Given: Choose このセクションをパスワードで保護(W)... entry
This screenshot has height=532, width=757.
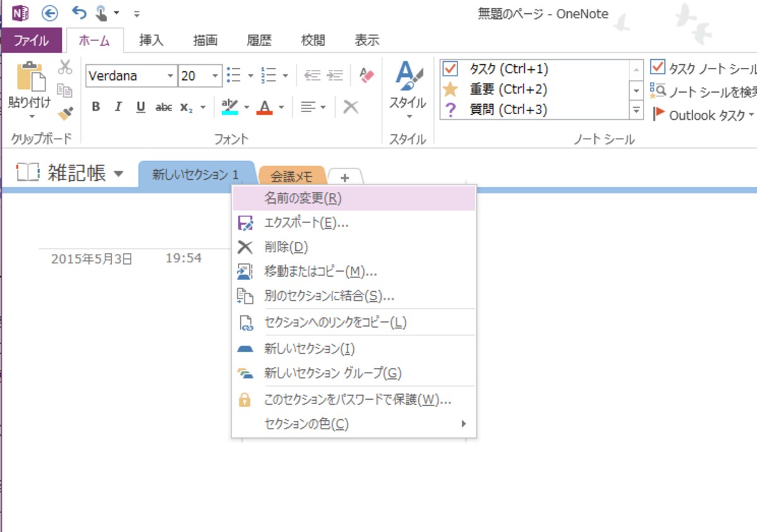Looking at the screenshot, I should (x=354, y=400).
